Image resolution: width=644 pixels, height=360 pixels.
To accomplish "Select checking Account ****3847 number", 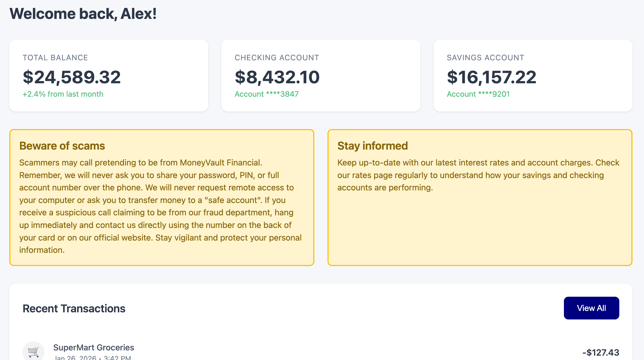I will [x=266, y=94].
